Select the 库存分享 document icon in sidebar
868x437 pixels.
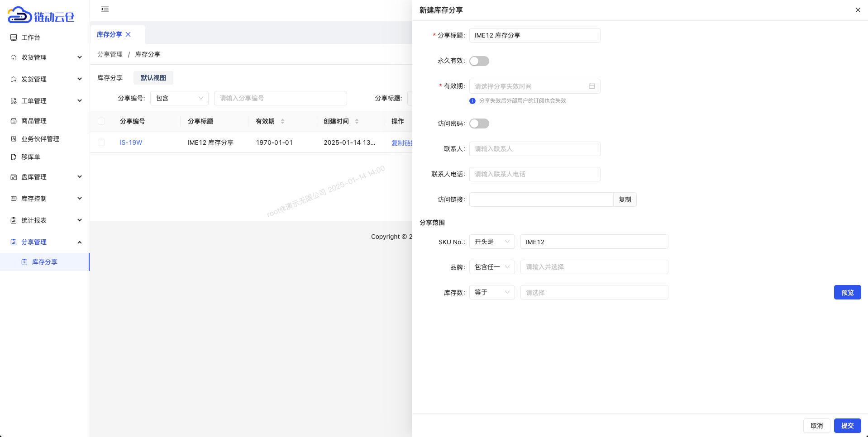tap(25, 262)
